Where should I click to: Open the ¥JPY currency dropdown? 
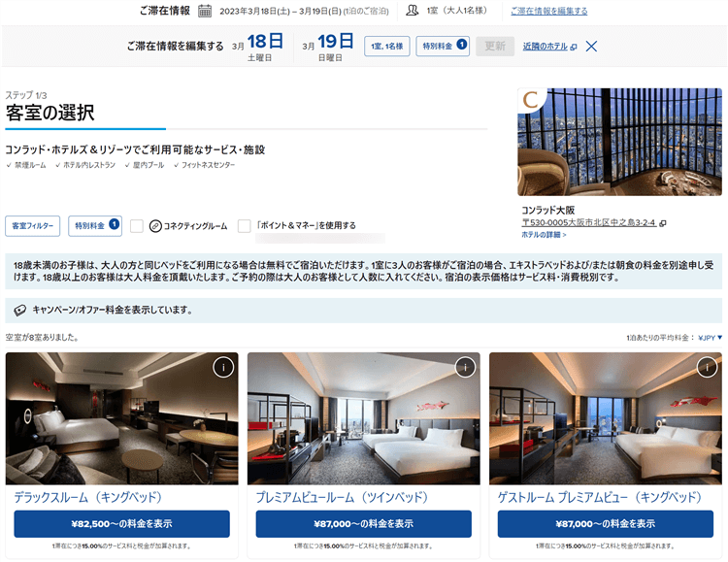coord(710,338)
